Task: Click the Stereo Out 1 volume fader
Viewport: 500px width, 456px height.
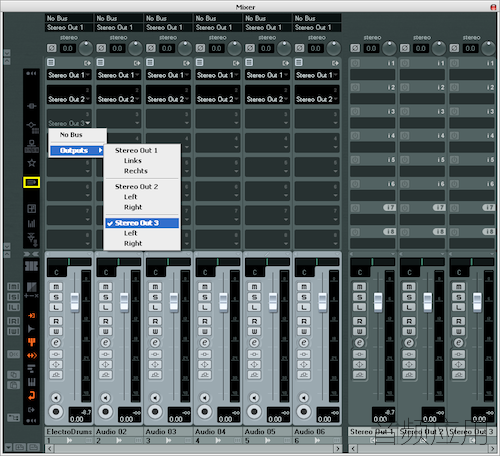Action: (x=378, y=302)
